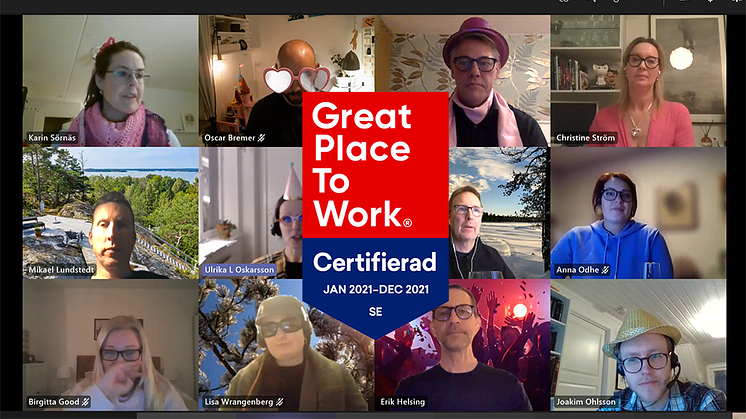Select Birgitta Good's video tile
The image size is (746, 419).
(x=110, y=345)
